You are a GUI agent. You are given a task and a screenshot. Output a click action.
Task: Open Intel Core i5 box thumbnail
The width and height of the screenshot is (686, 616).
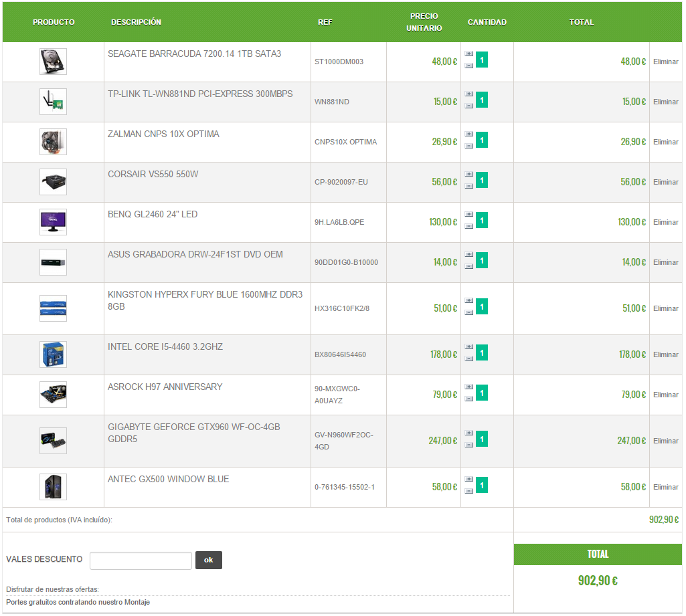pyautogui.click(x=53, y=355)
